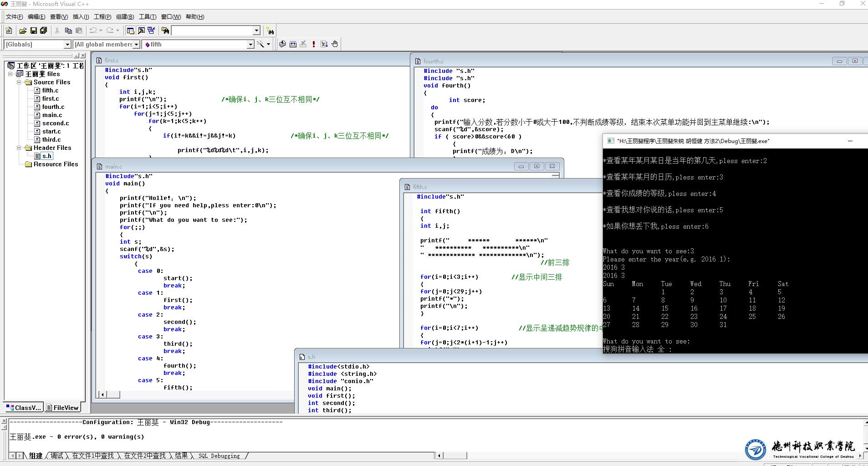The image size is (868, 466).
Task: Switch to the ClassView tab
Action: 24,408
